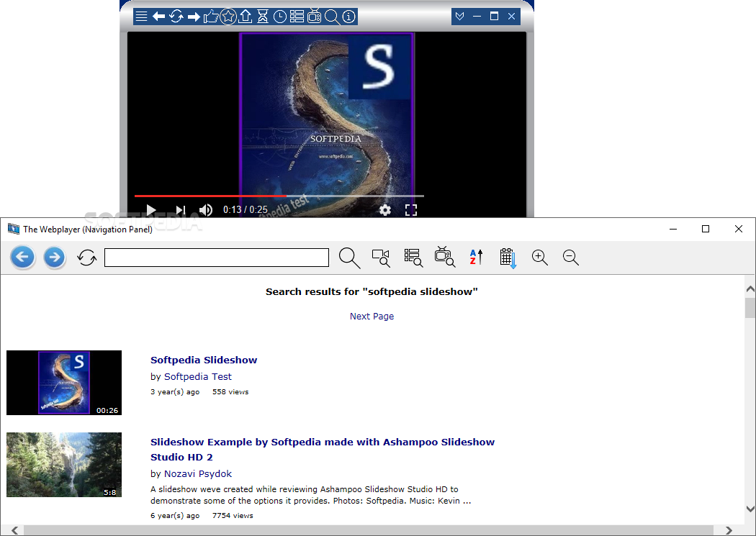Close the player window
Viewport: 756px width, 536px height.
pos(511,17)
